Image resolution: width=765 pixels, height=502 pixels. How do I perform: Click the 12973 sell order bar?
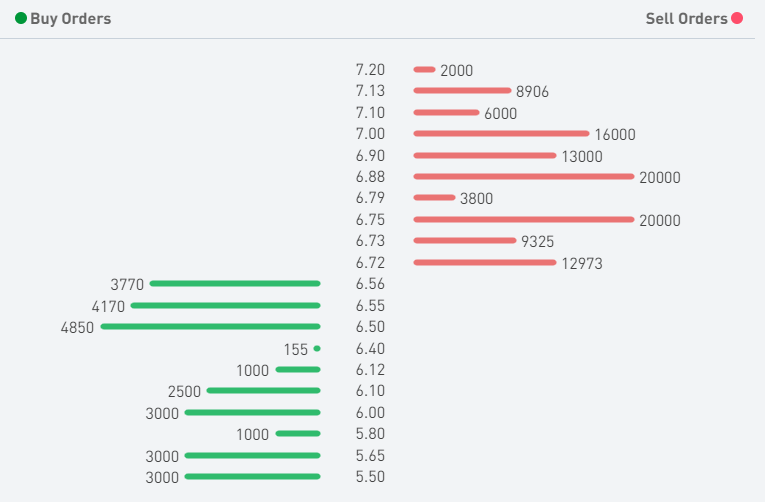(484, 263)
